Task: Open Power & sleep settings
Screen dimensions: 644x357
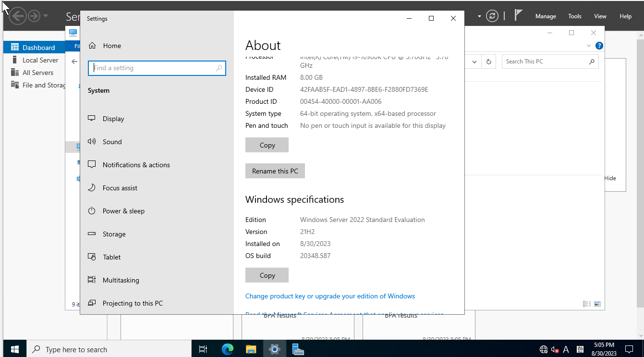Action: click(123, 211)
